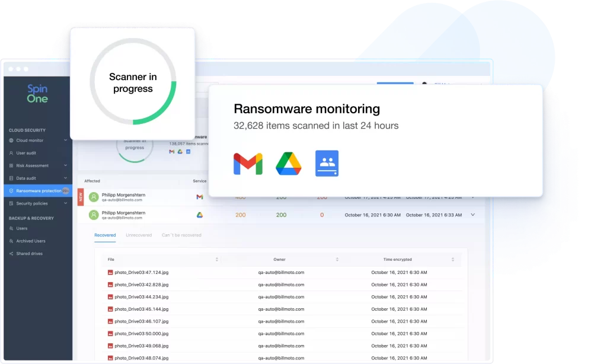Sort by Time encrypted column arrows
The width and height of the screenshot is (607, 364).
(x=452, y=260)
